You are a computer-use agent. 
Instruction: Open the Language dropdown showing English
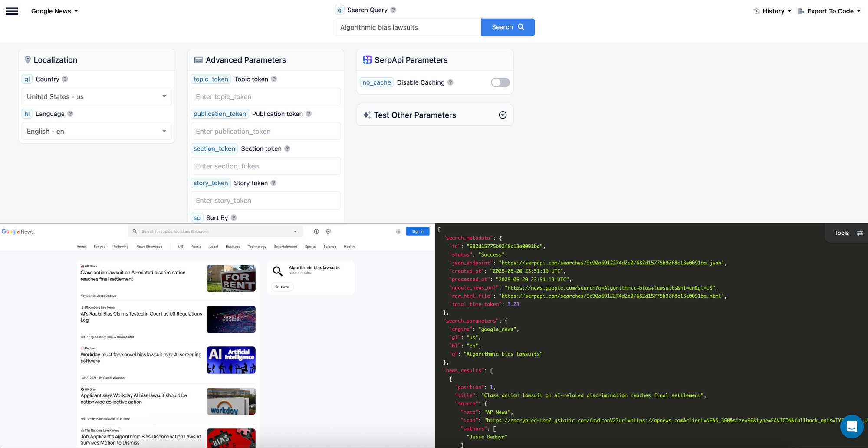(x=97, y=131)
